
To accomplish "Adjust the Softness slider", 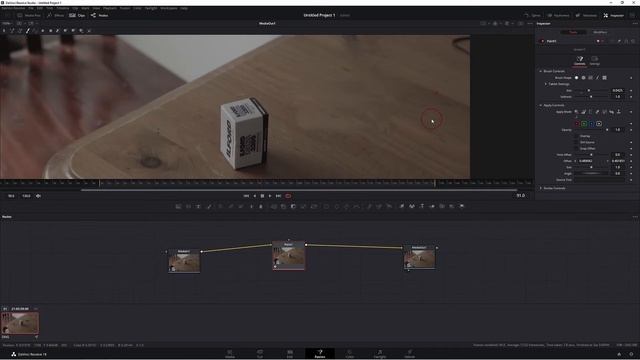I will [591, 97].
